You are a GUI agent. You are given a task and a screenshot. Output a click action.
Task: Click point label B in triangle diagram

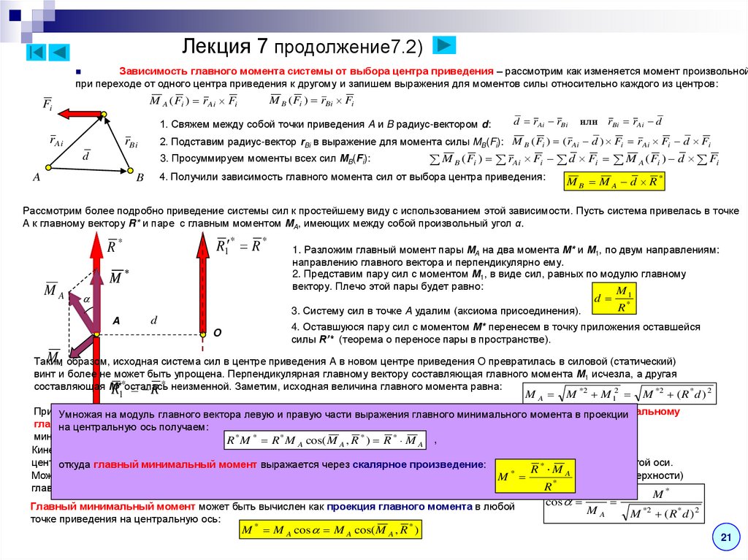click(140, 177)
